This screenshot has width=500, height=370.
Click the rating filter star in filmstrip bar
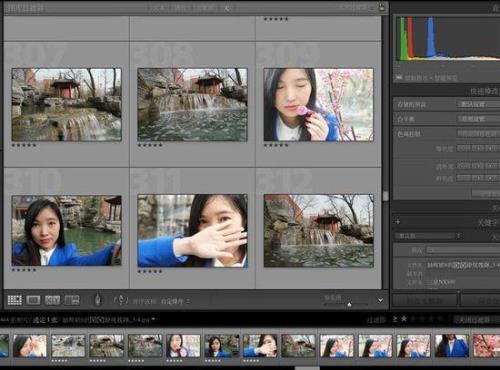coord(404,319)
